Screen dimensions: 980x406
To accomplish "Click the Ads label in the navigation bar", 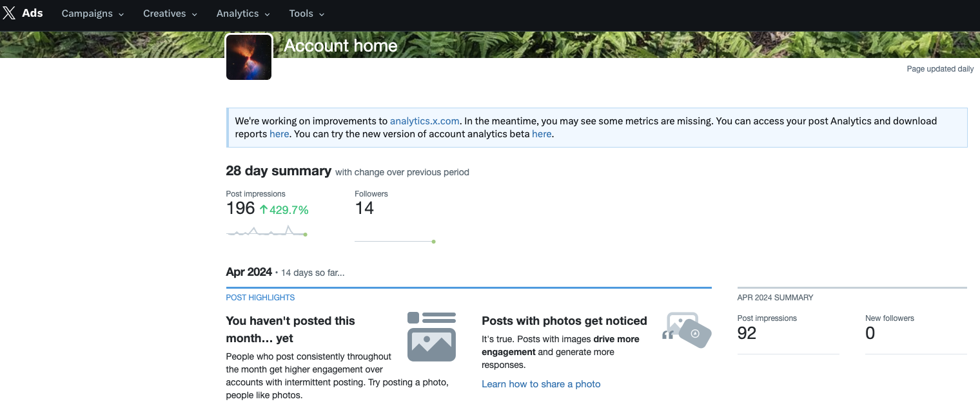I will [x=32, y=13].
